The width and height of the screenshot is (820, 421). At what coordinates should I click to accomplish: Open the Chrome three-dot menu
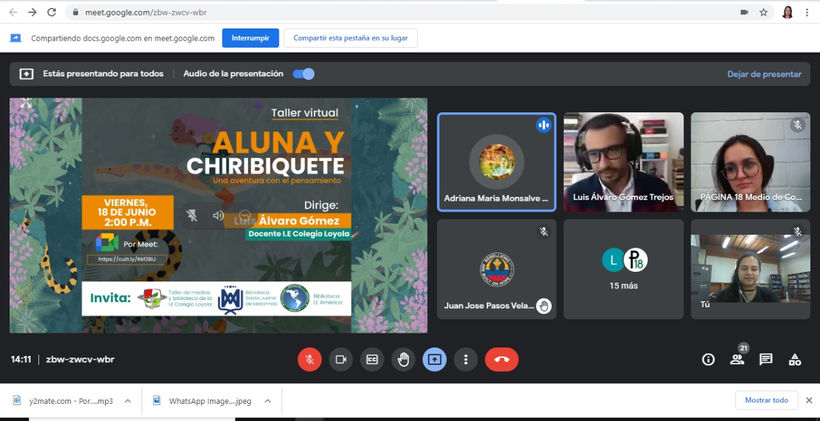coord(807,12)
